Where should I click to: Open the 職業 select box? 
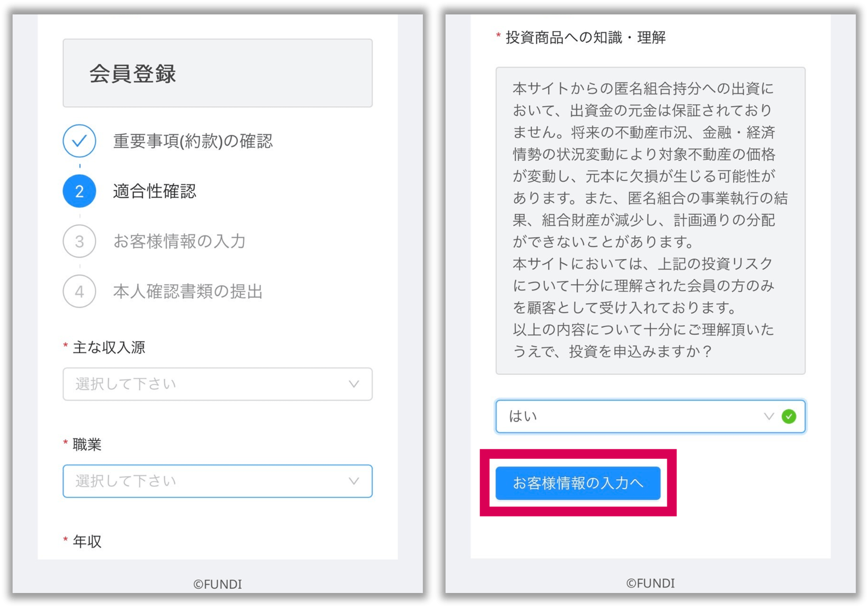218,481
